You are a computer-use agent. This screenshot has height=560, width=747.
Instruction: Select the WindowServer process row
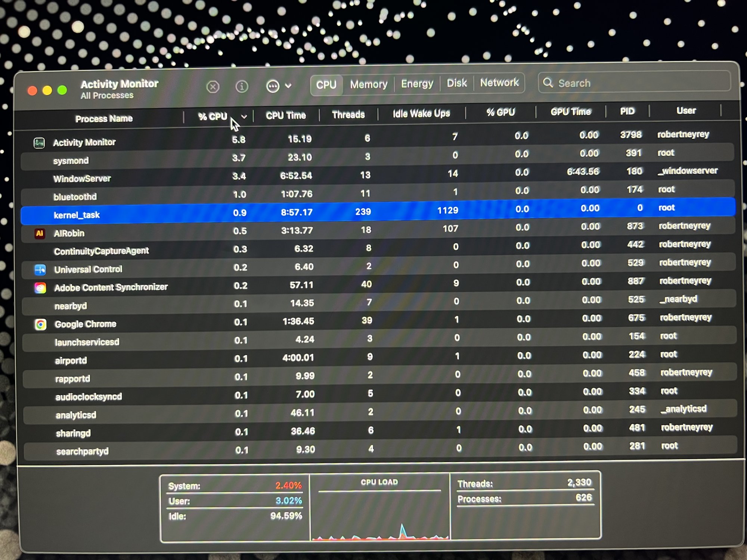tap(82, 179)
